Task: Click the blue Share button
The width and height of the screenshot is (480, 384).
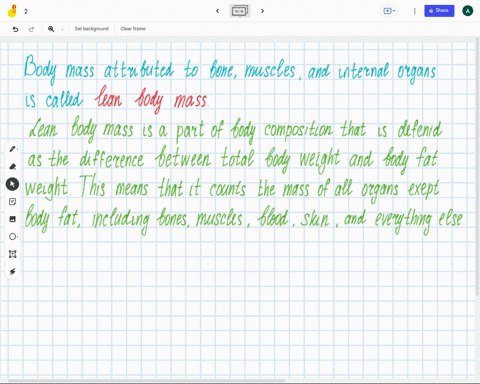Action: click(x=439, y=11)
